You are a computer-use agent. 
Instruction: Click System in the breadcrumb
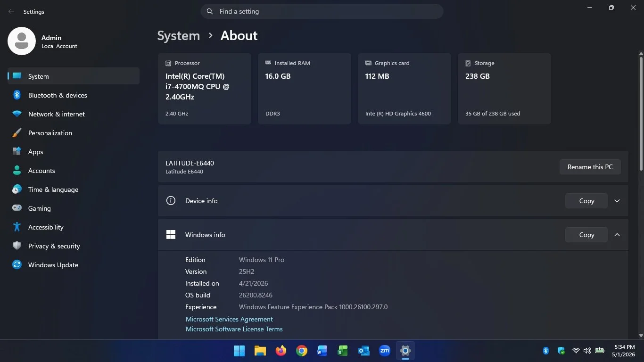tap(179, 36)
